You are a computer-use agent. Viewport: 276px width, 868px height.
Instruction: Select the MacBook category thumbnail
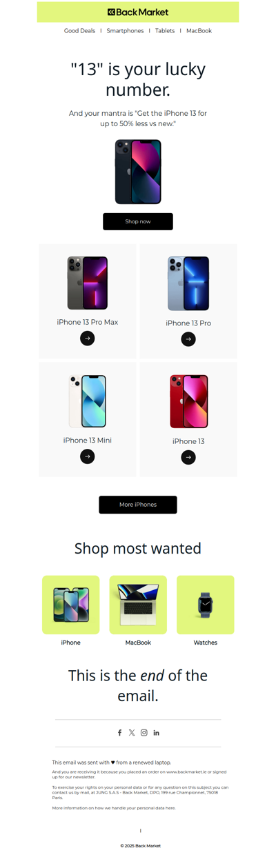138,605
